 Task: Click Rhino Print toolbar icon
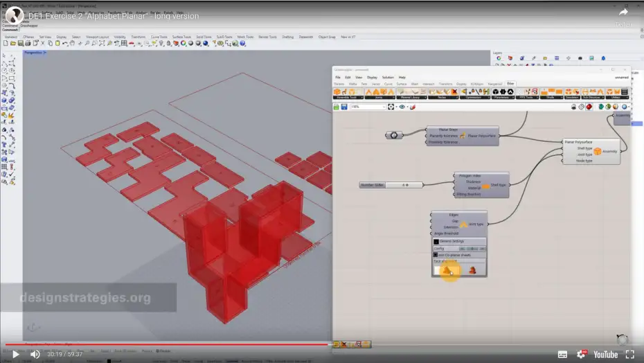tap(28, 43)
